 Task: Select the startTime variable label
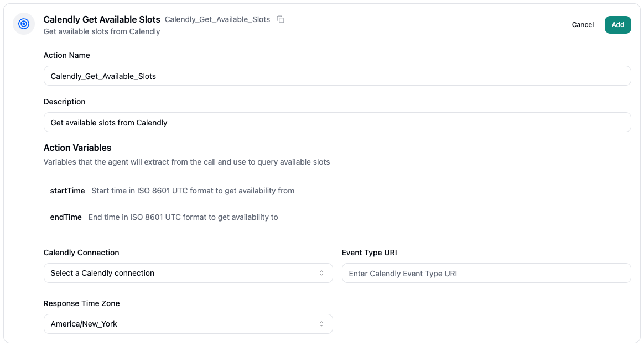point(67,191)
